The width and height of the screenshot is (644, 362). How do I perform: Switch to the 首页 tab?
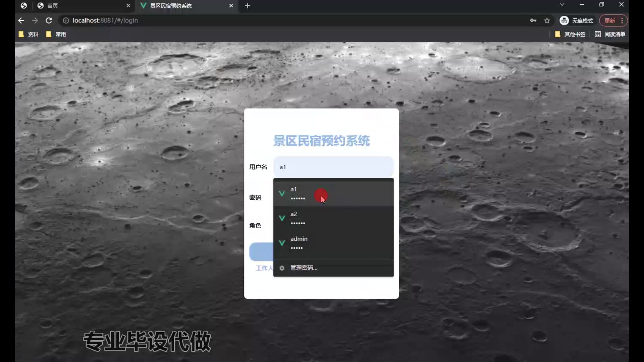[x=52, y=6]
